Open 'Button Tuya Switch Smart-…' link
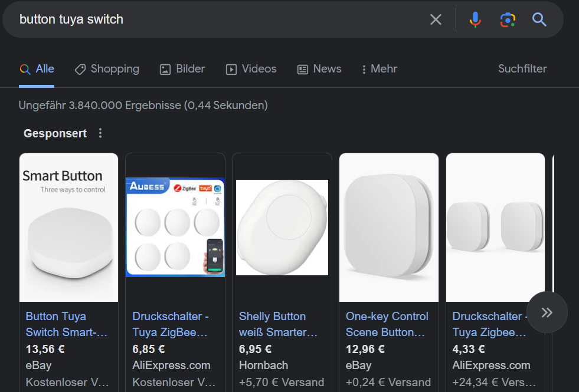The image size is (579, 392). [x=67, y=324]
